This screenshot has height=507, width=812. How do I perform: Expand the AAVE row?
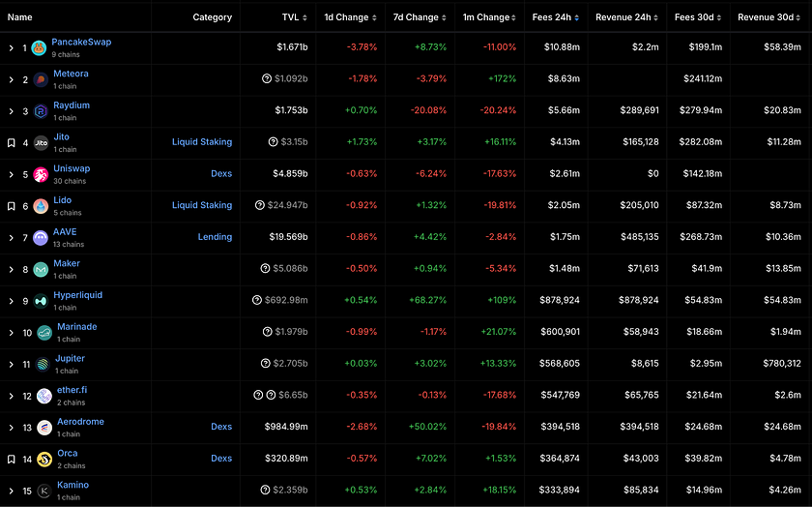(11, 237)
